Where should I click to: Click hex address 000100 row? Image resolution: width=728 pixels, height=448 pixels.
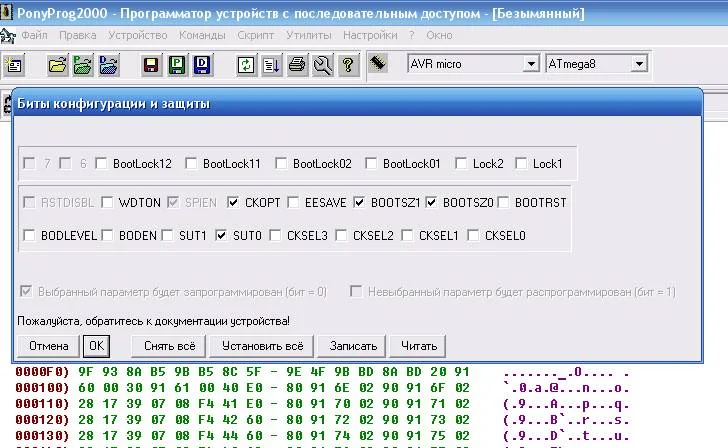tap(322, 388)
